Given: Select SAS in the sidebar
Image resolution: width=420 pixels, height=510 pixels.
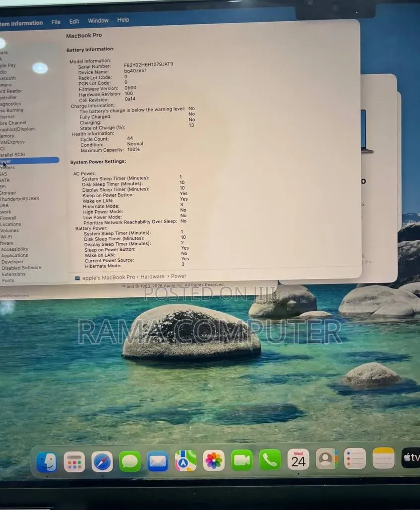Looking at the screenshot, I should 3,174.
